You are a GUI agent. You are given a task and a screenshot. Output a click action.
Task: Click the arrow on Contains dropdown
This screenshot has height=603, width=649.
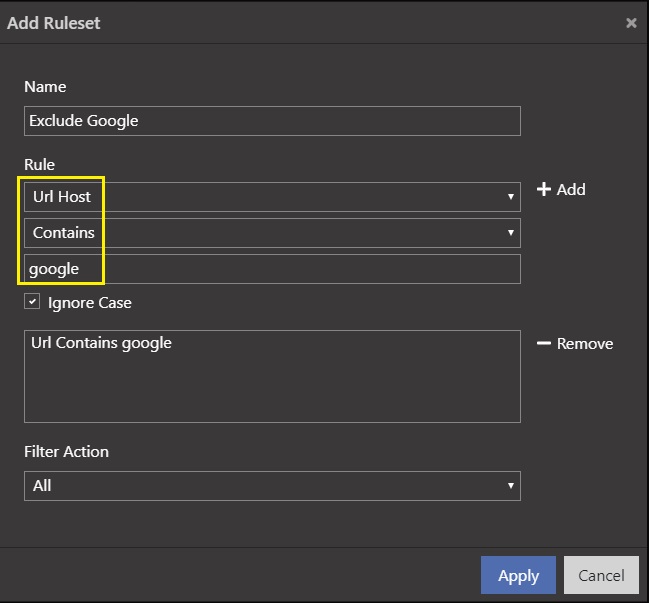pyautogui.click(x=511, y=233)
